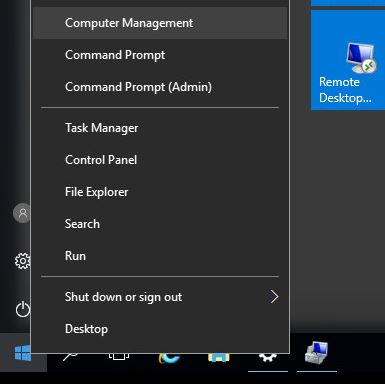This screenshot has width=385, height=384.
Task: Open Computer Management from the menu
Action: tap(160, 23)
